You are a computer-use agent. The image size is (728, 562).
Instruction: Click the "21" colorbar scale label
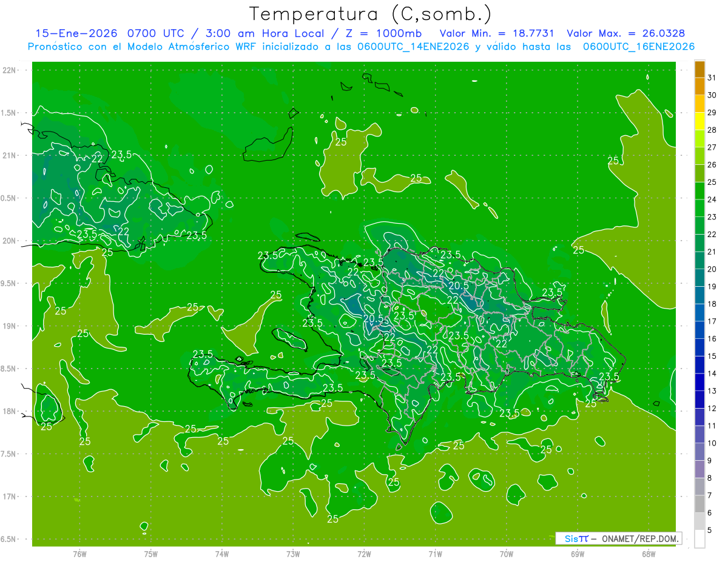tap(712, 252)
